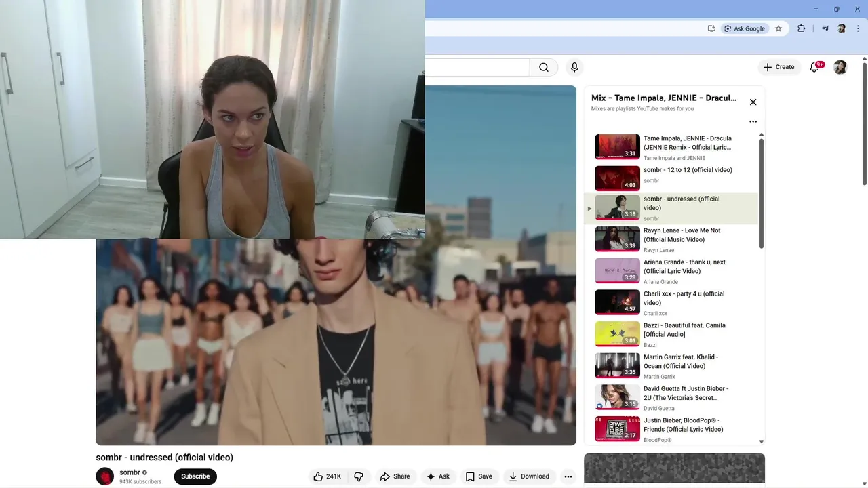Click the Chrome address bar

point(563,28)
